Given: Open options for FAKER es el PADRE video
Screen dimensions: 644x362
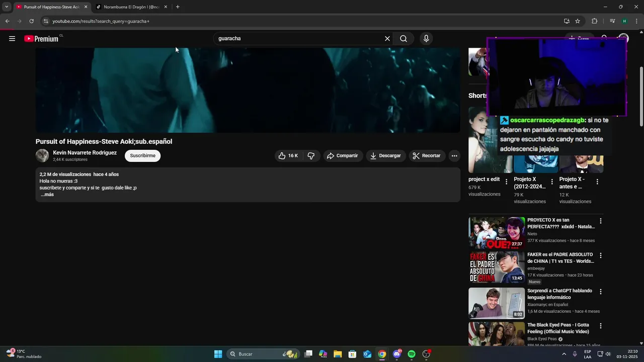Looking at the screenshot, I should click(x=600, y=255).
